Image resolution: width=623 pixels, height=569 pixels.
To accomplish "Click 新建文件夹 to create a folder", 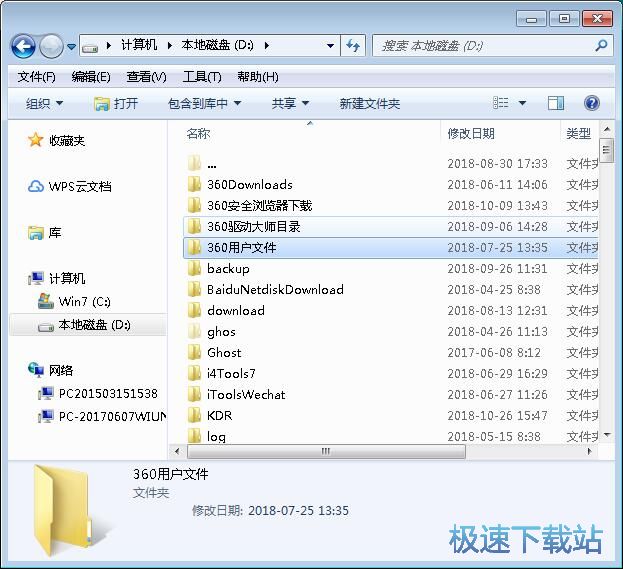I will tap(370, 104).
